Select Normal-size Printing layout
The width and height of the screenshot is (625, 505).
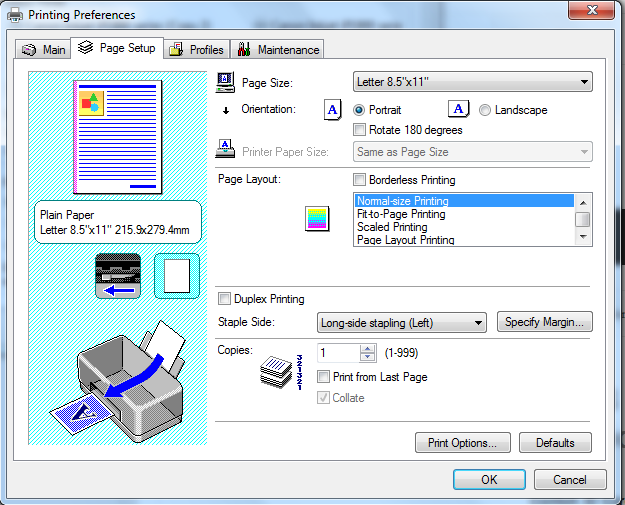[464, 200]
